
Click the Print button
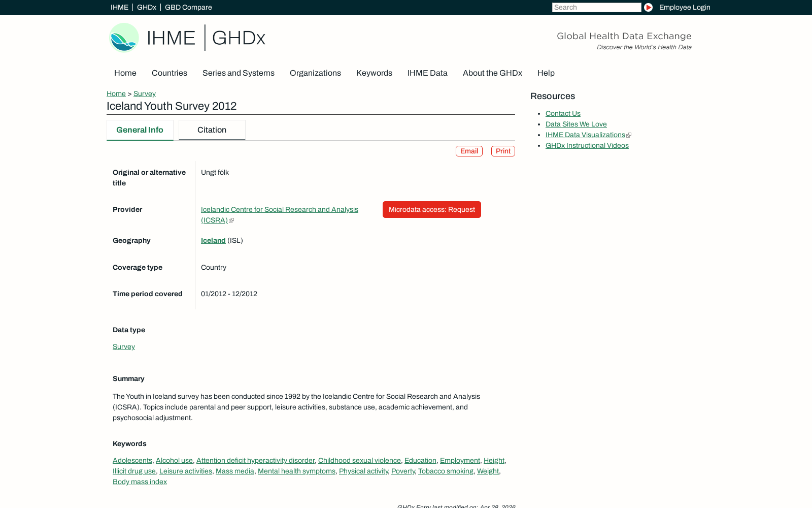503,151
